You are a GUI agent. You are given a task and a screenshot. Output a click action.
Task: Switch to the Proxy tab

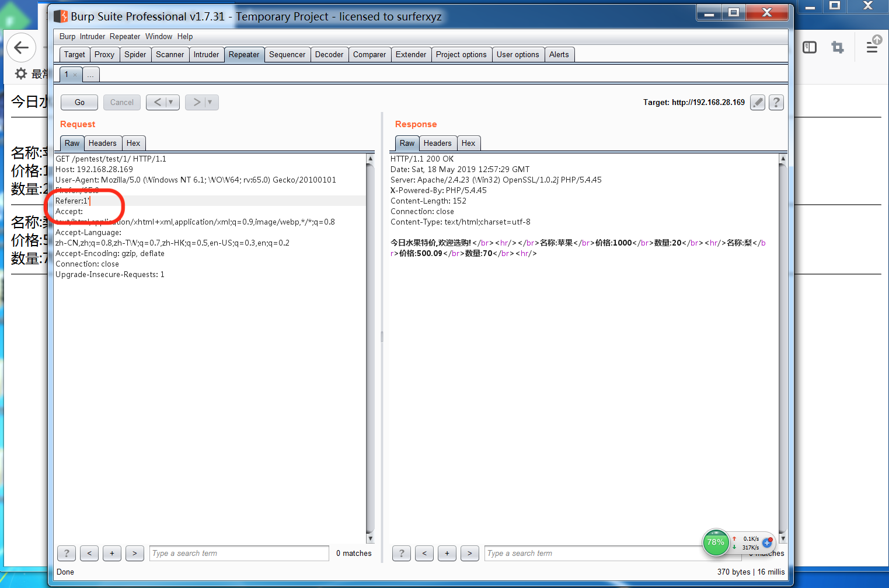point(104,54)
